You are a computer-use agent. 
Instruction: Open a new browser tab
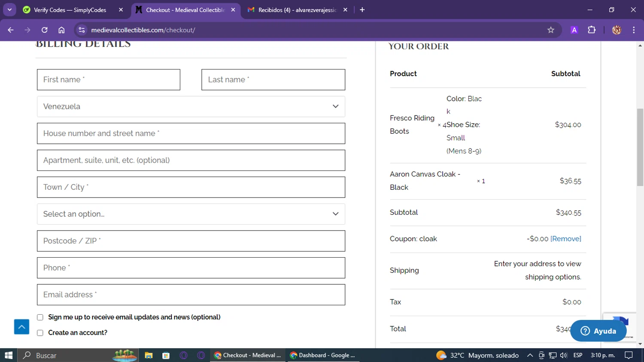[362, 10]
